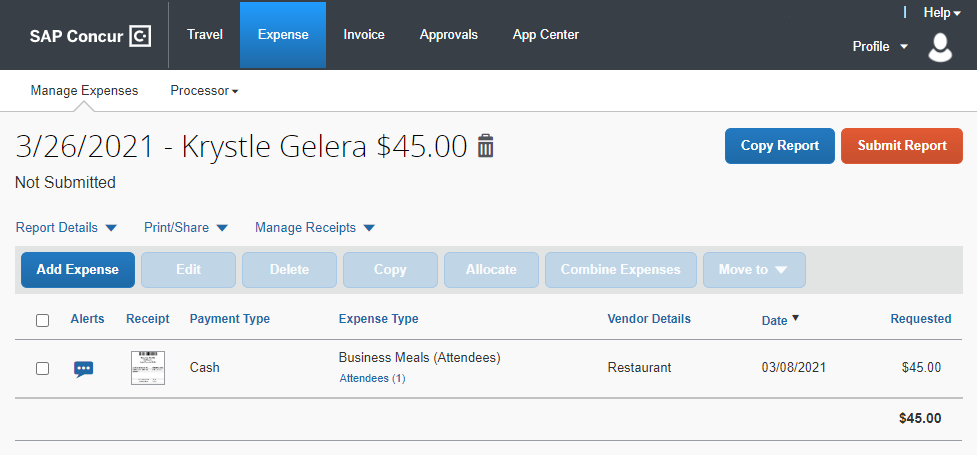Click the Date column sort arrow
The width and height of the screenshot is (977, 455).
(x=796, y=319)
